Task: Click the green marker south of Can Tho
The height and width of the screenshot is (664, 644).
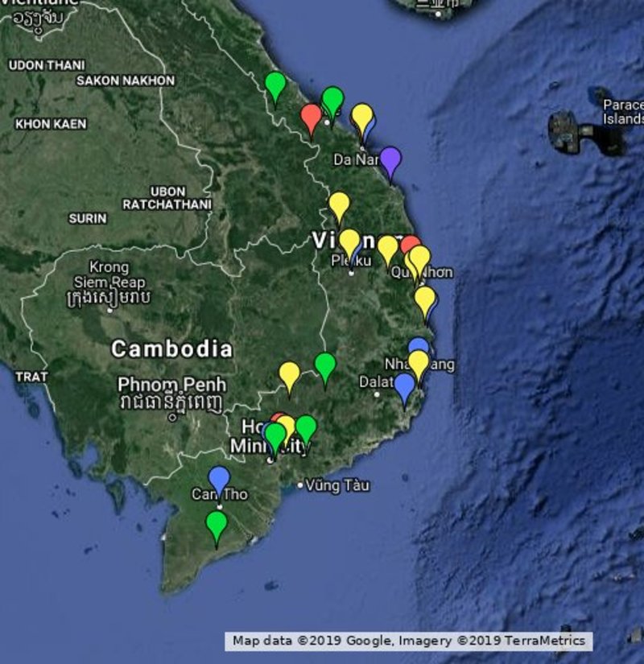Action: tap(216, 525)
